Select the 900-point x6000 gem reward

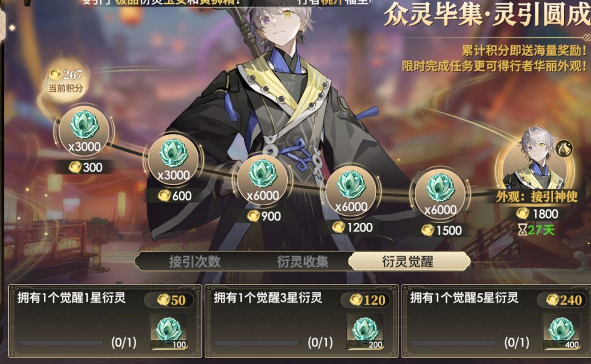[x=262, y=180]
